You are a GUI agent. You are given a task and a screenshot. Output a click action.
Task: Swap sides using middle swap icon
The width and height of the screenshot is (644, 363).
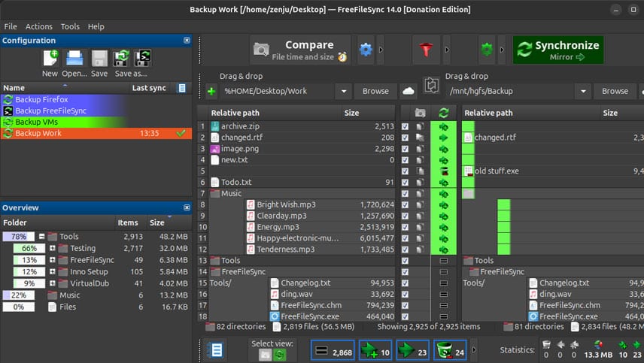[x=431, y=86]
